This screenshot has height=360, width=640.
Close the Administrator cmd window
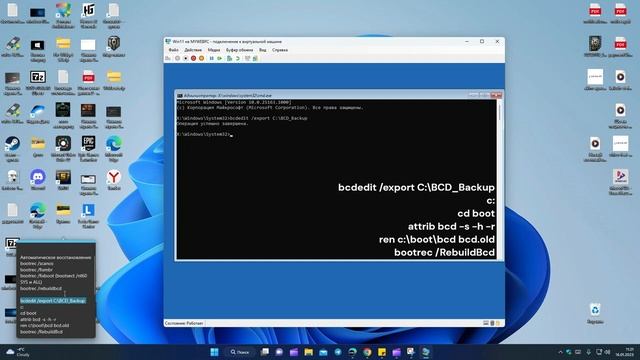[x=496, y=96]
